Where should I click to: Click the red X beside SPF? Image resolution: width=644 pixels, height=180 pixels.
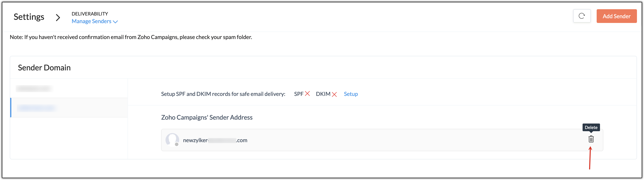308,94
